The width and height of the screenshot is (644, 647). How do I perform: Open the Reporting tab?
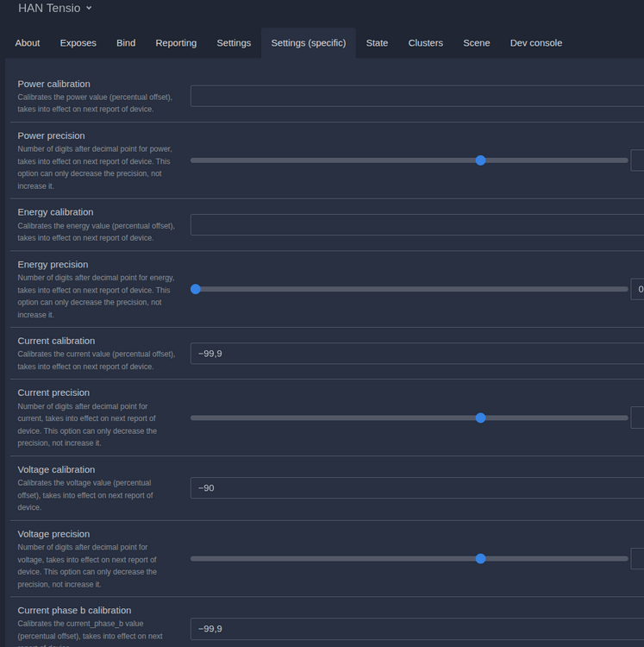pyautogui.click(x=176, y=43)
